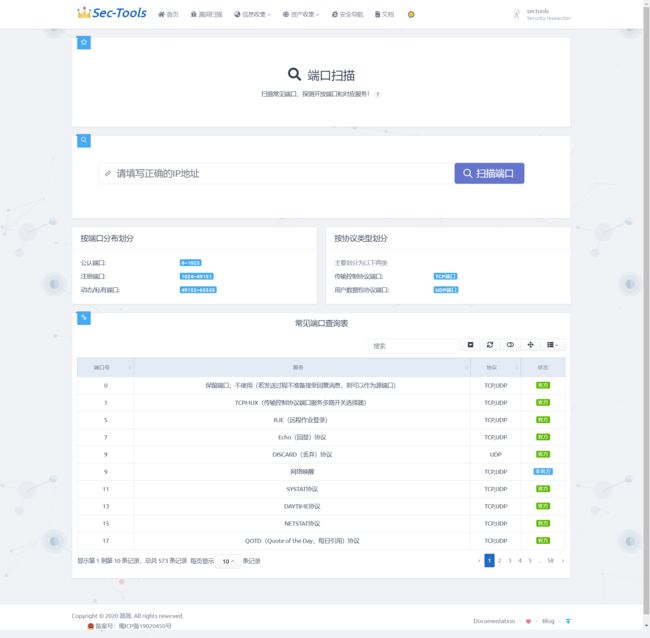Click the fullscreen arrows icon in the table toolbar

pyautogui.click(x=530, y=345)
